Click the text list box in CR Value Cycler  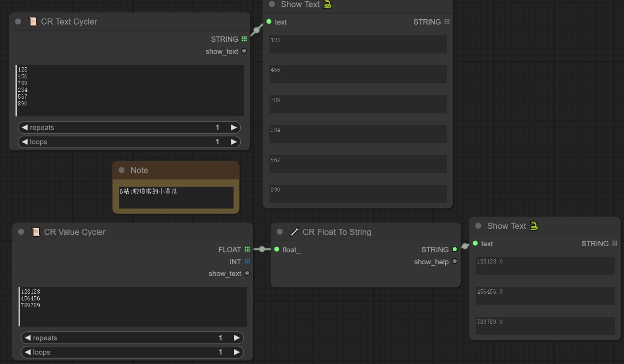(133, 307)
